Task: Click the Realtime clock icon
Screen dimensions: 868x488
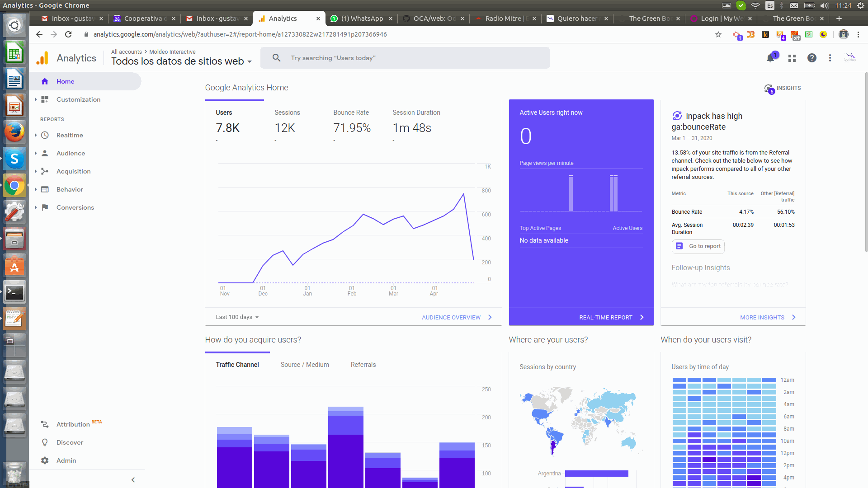Action: pos(45,135)
